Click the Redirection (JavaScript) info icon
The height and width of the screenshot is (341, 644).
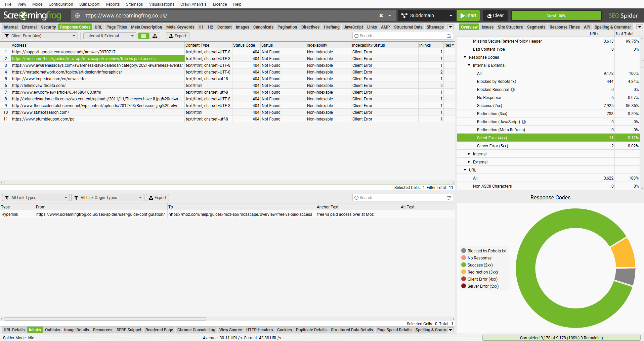(524, 122)
